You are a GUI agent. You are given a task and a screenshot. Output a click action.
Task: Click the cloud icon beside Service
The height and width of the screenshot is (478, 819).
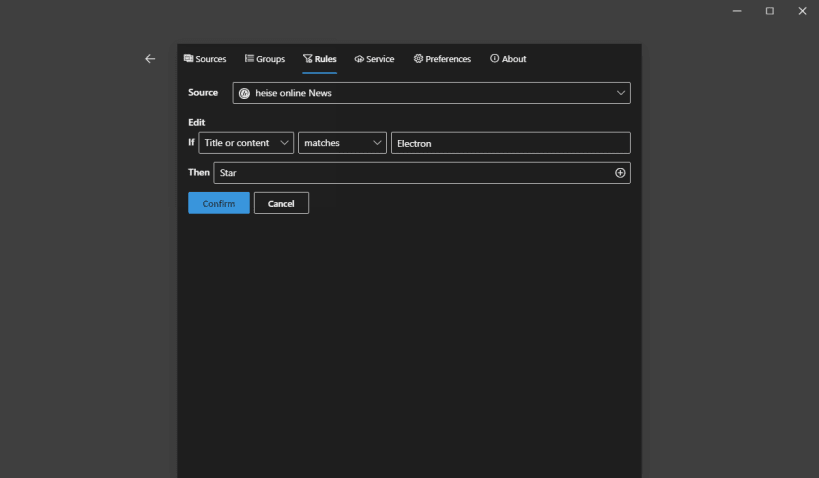point(359,59)
